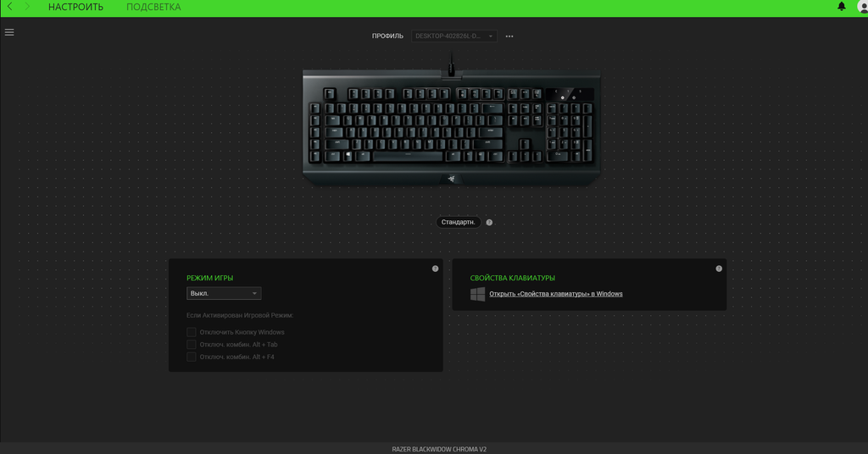Click help icon in Свойства клавиатуры panel
This screenshot has width=868, height=454.
(x=719, y=269)
